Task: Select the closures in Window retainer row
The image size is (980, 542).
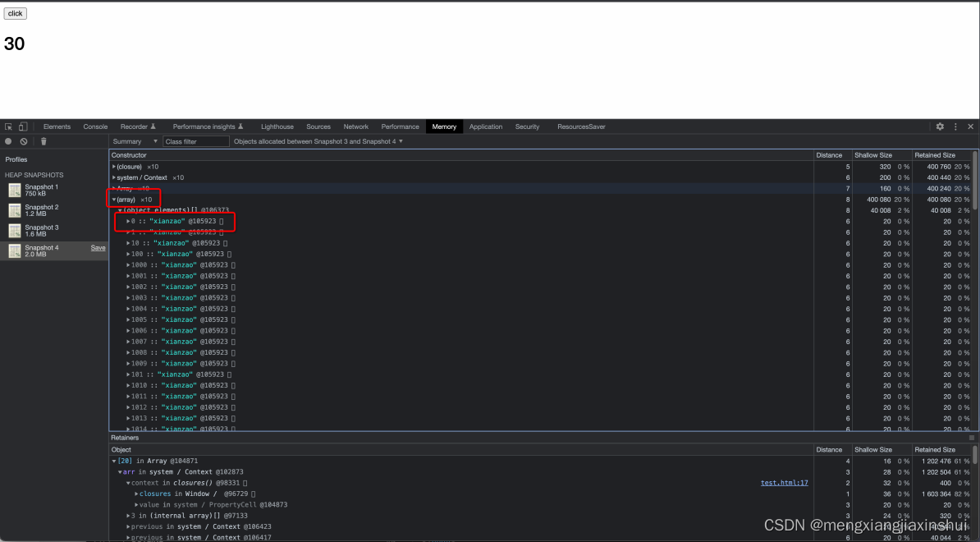Action: [x=541, y=494]
